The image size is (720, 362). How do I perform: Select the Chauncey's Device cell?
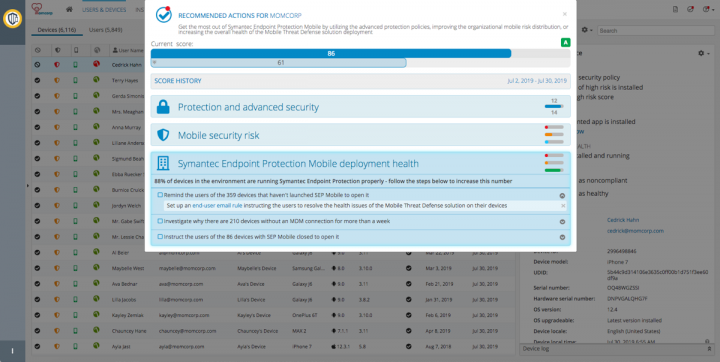point(258,331)
